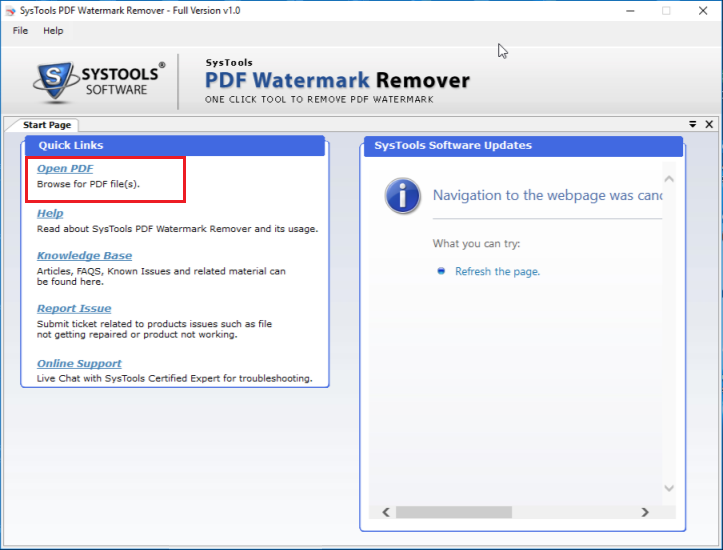The image size is (723, 550).
Task: Open the tab list dropdown arrow
Action: coord(693,124)
